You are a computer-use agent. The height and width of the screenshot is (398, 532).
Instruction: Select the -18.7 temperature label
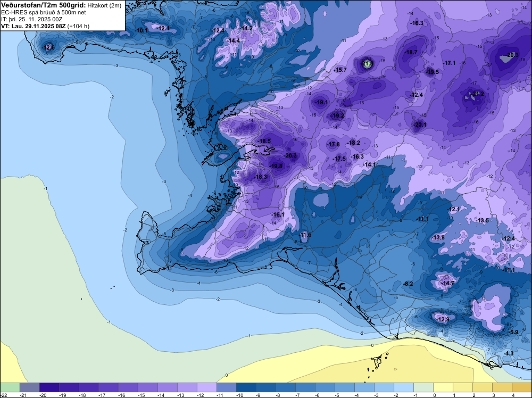click(411, 52)
